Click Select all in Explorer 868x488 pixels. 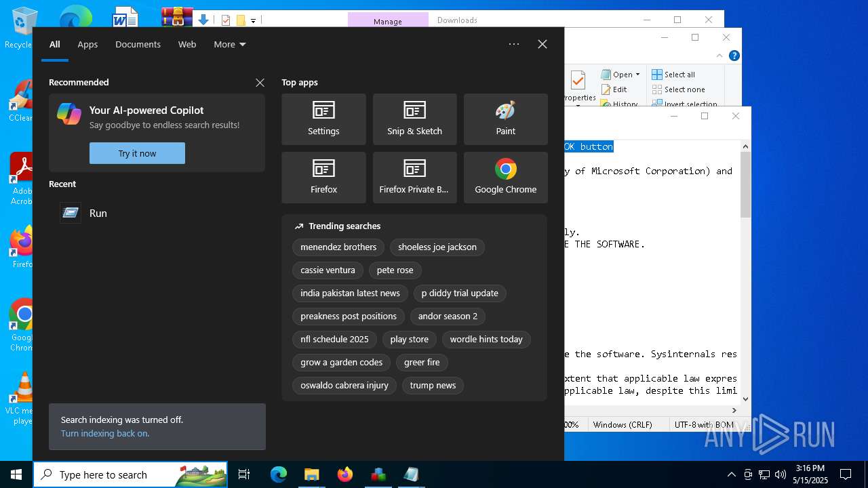673,75
